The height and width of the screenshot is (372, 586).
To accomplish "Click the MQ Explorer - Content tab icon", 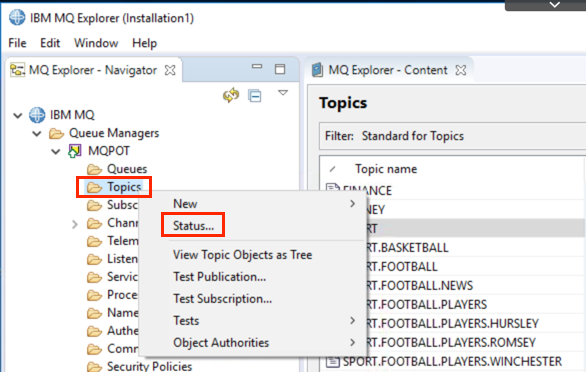I will [x=317, y=70].
